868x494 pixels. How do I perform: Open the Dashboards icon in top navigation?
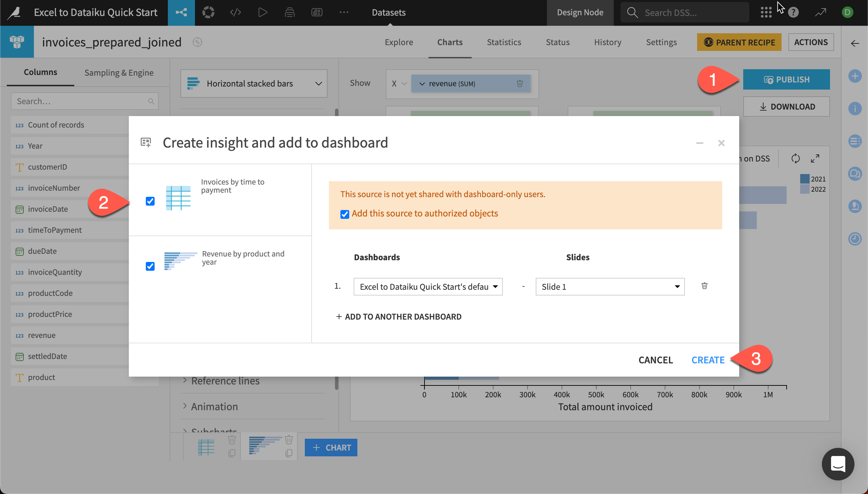point(317,12)
